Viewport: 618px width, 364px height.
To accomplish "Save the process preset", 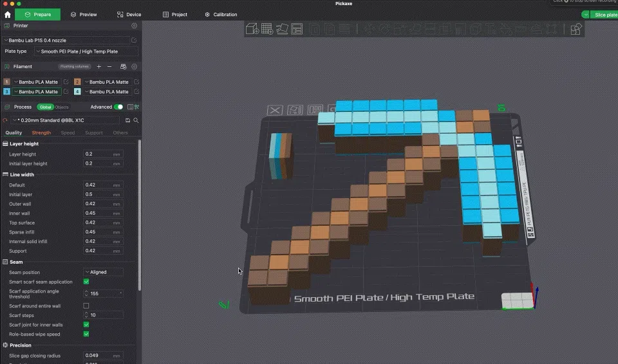I will coord(127,120).
